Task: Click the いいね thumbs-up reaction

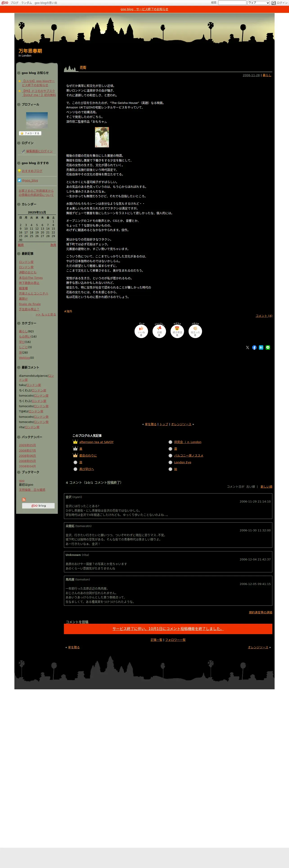Action: click(x=141, y=331)
